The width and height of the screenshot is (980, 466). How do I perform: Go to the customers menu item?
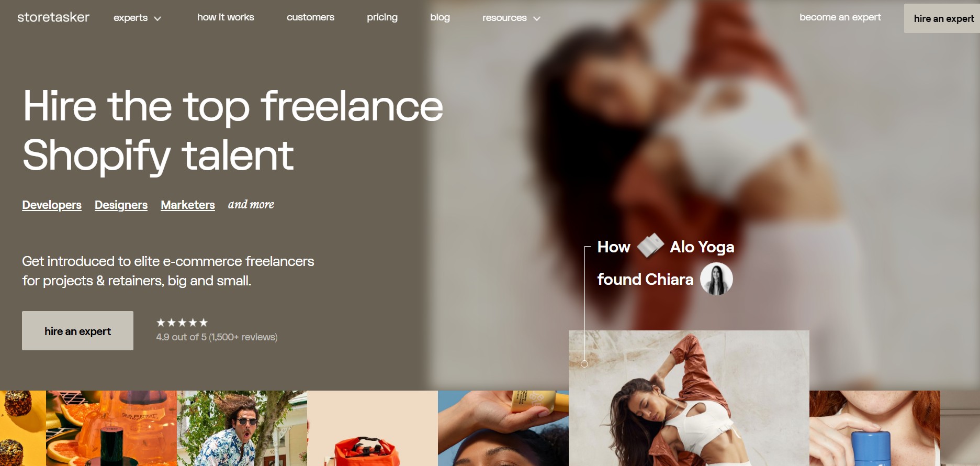[310, 17]
